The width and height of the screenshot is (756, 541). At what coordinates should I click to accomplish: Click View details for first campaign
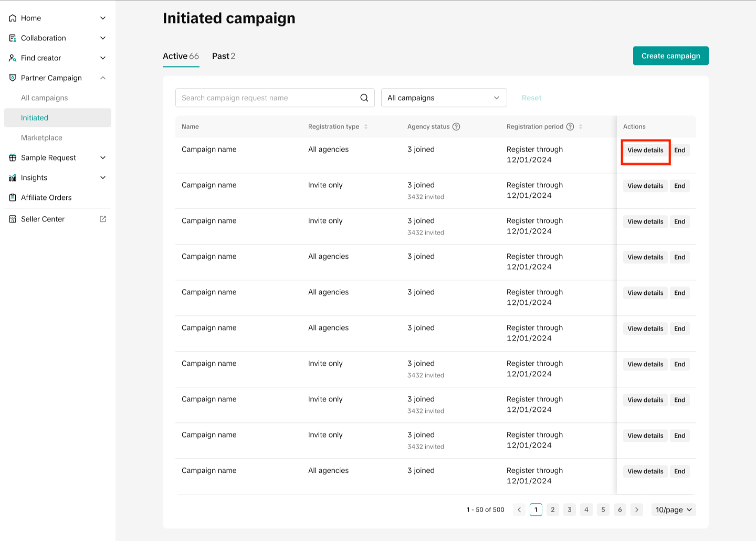coord(645,150)
